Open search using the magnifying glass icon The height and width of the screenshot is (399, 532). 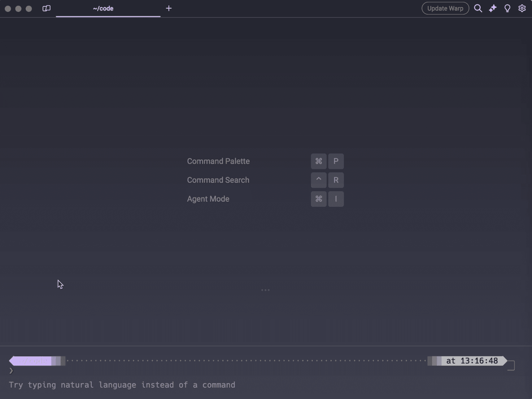tap(478, 8)
